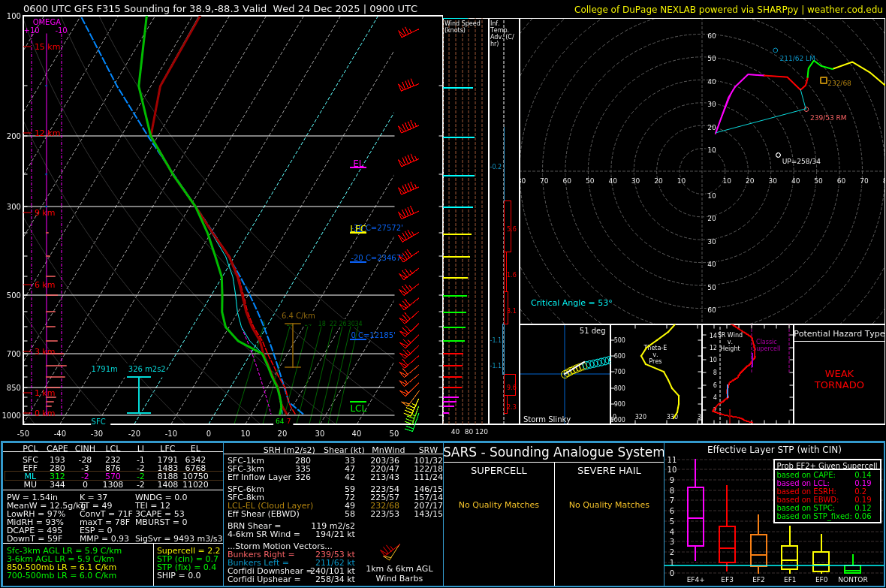Click the weather.cod.edu NEXLAB credit text
This screenshot has height=588, width=886.
pos(728,9)
